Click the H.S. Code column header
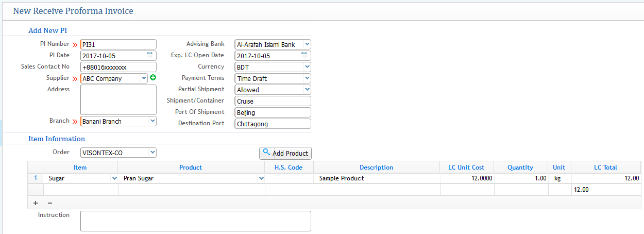 289,167
